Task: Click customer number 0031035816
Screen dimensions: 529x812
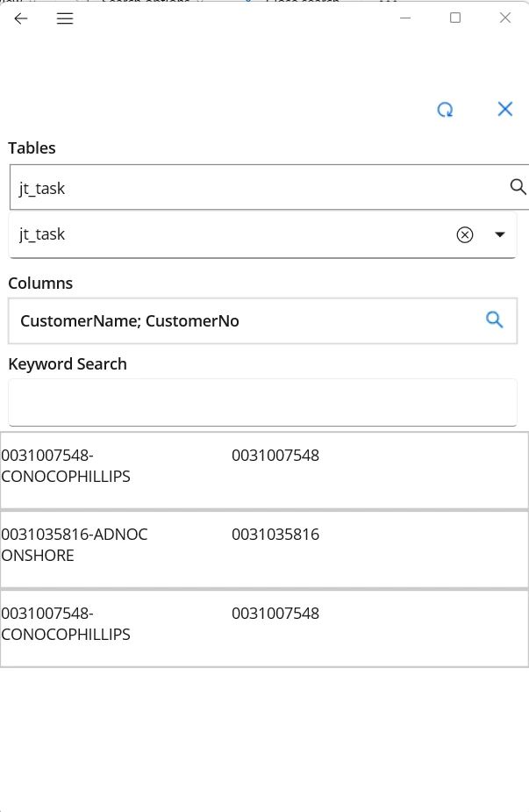Action: point(275,535)
